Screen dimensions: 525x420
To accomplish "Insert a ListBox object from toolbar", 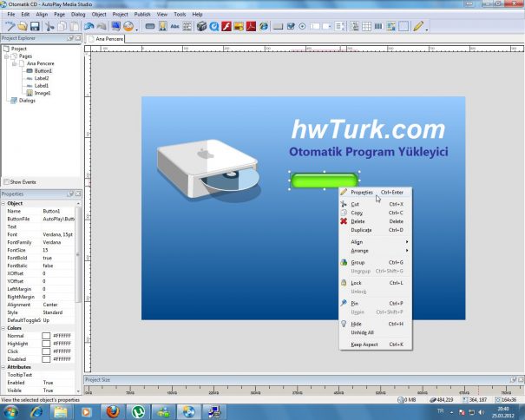I will click(x=339, y=26).
